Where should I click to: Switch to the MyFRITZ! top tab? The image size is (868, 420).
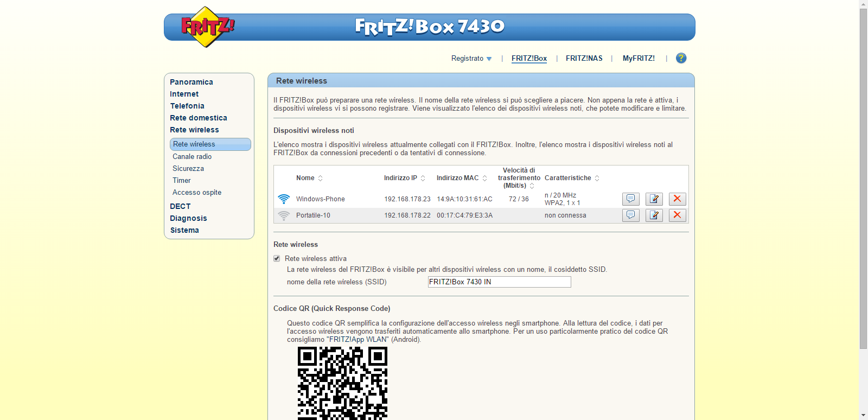639,59
